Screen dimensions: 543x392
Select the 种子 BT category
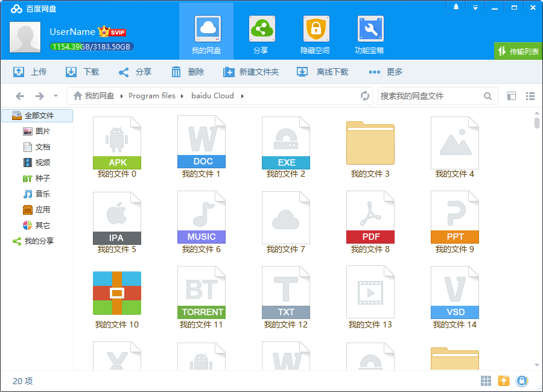37,179
